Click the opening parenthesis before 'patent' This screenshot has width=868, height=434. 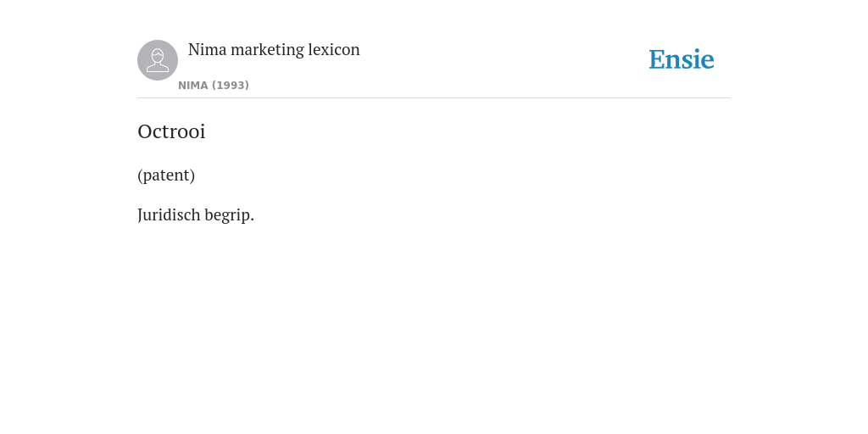(140, 175)
